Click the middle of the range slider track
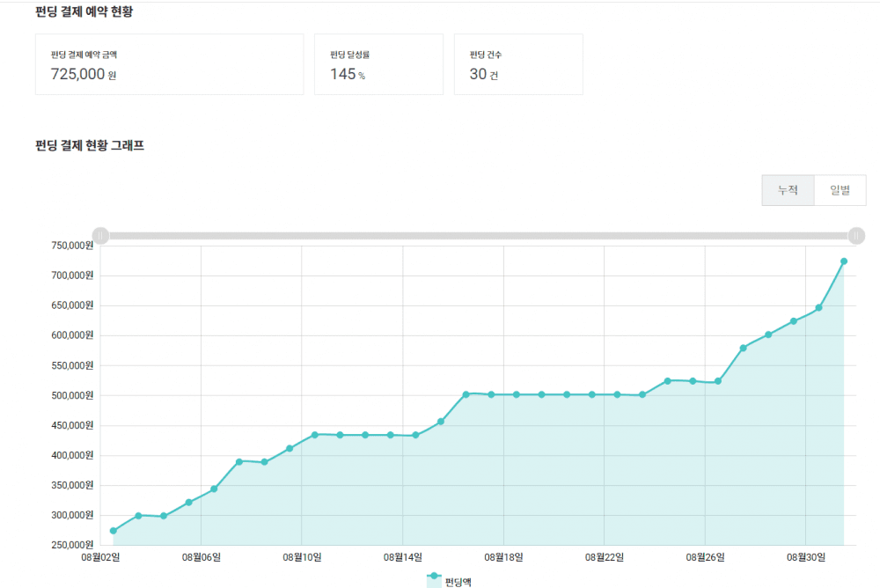 click(478, 236)
